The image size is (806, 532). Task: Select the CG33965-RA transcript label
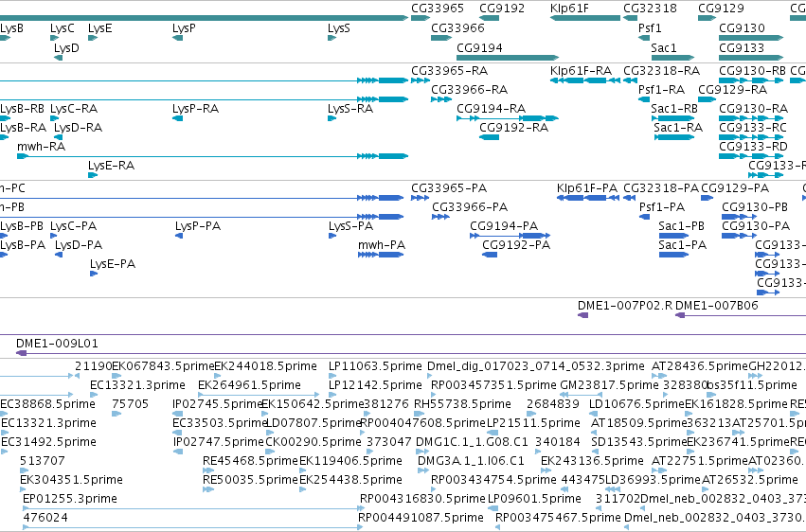click(x=449, y=71)
